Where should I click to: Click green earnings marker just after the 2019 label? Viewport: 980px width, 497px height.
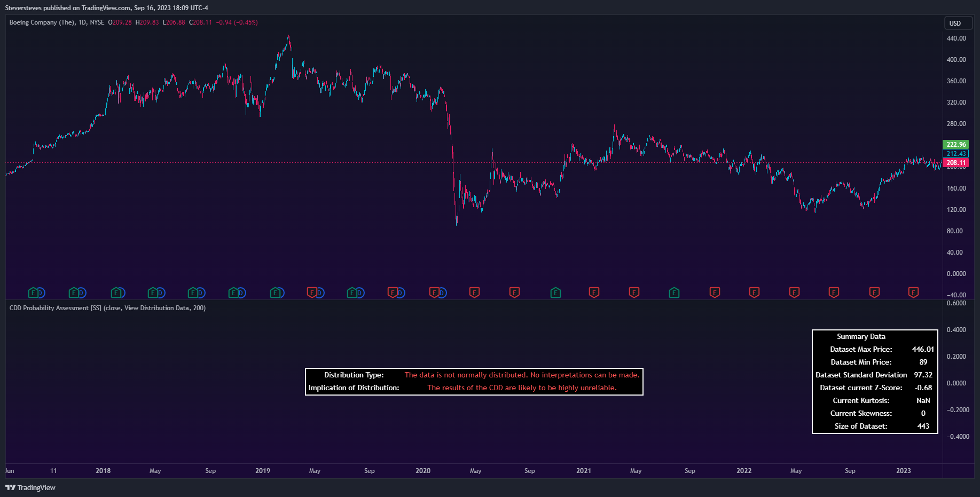(275, 293)
